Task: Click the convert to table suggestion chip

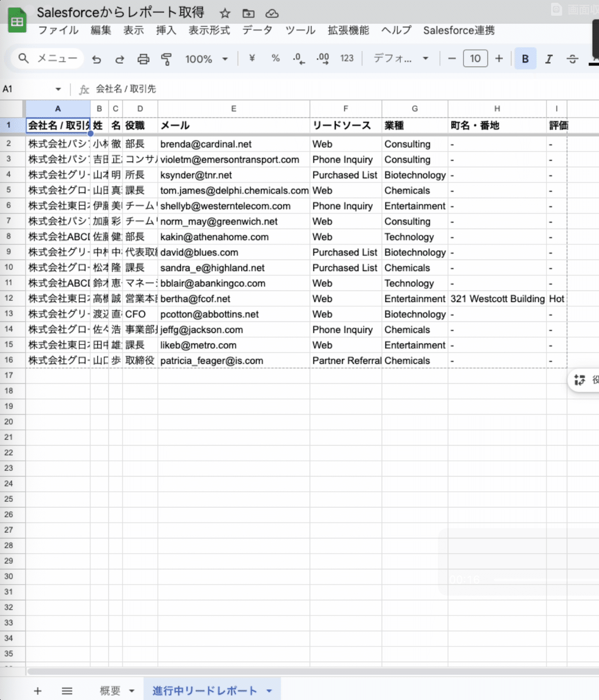Action: tap(584, 380)
